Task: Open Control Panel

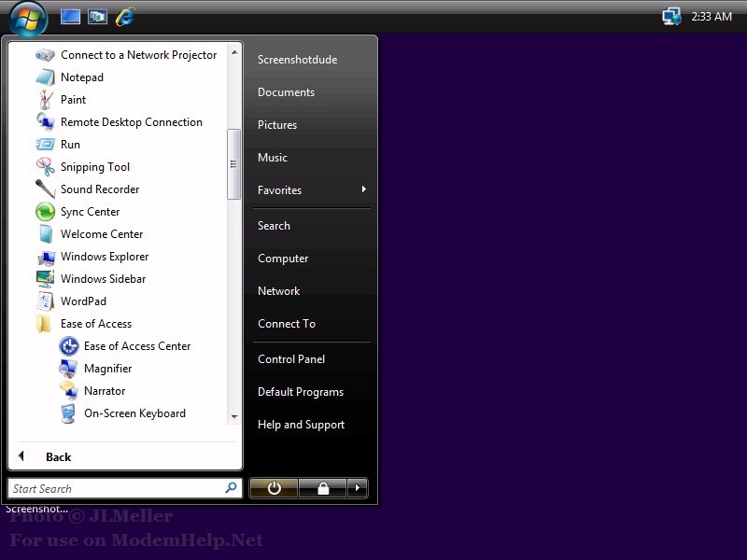Action: pyautogui.click(x=291, y=359)
